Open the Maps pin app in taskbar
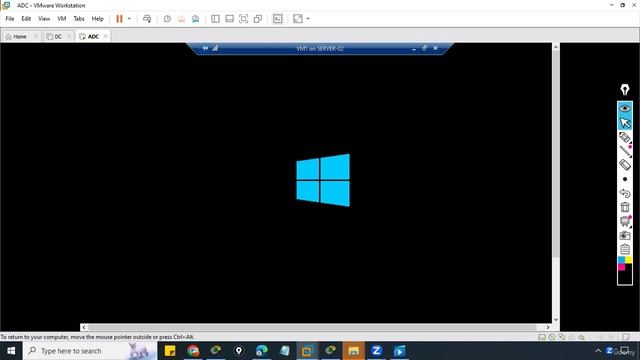 point(239,351)
